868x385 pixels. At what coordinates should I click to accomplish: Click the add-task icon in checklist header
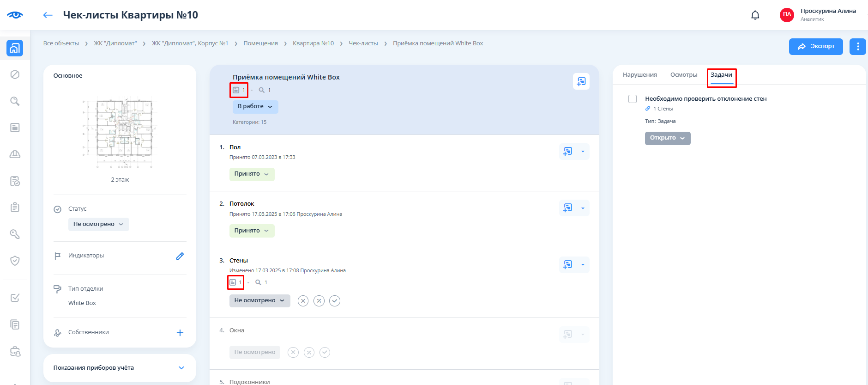coord(581,81)
